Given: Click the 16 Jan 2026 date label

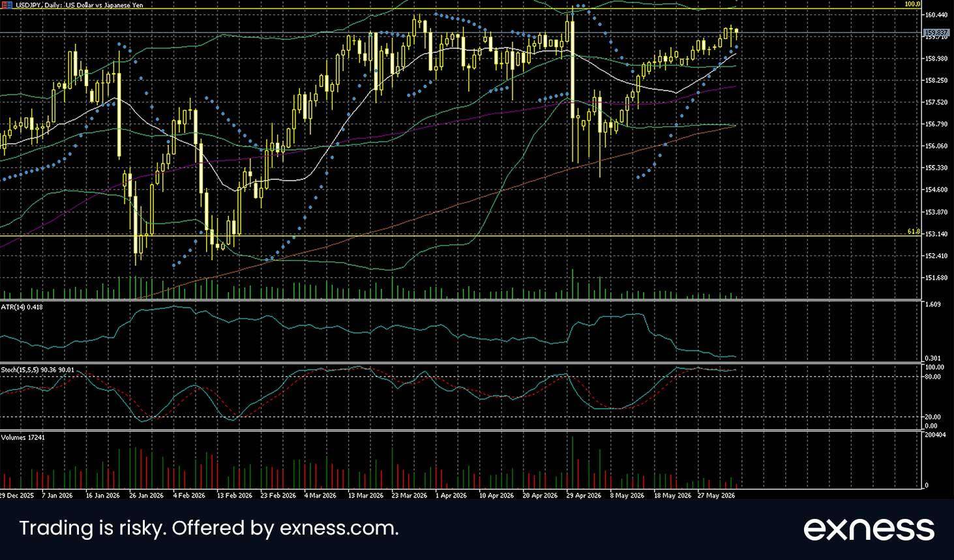Looking at the screenshot, I should (x=102, y=495).
